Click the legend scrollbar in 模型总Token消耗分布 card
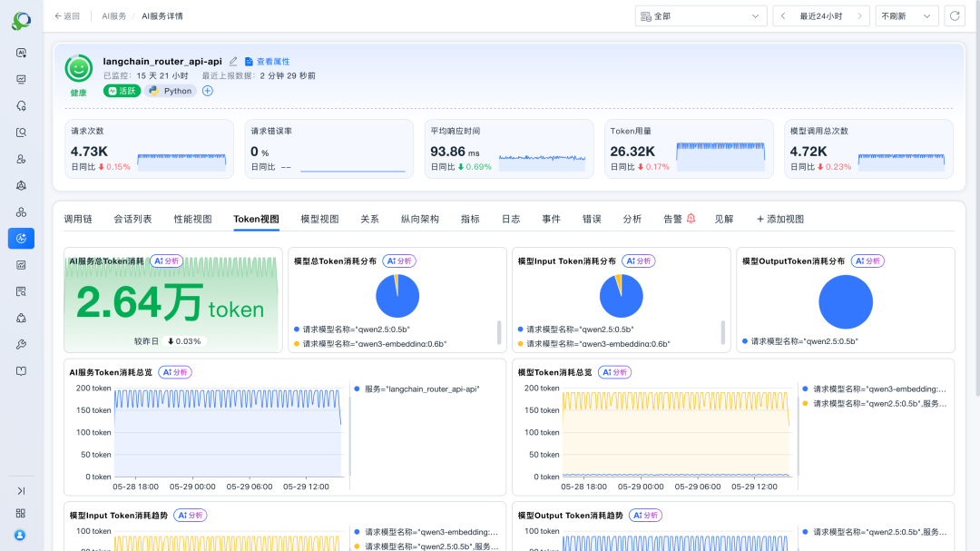Viewport: 980px width, 551px height. (499, 333)
